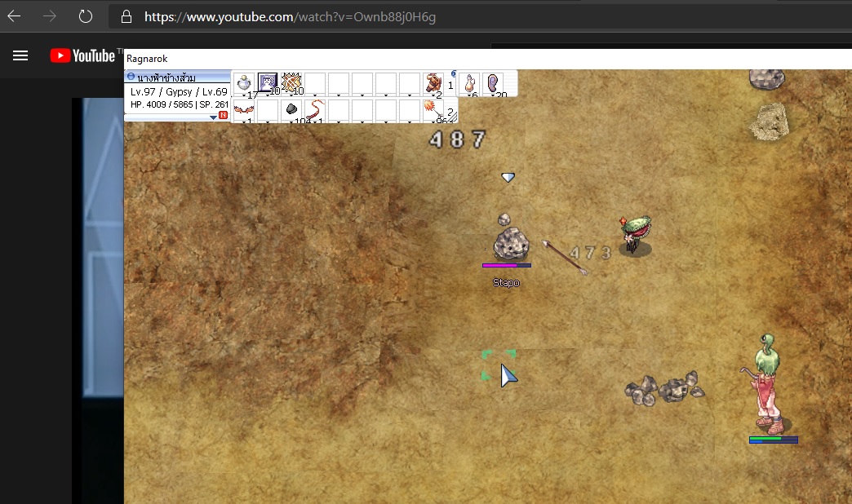Expand the basic info window arrow
The height and width of the screenshot is (504, 852).
213,117
